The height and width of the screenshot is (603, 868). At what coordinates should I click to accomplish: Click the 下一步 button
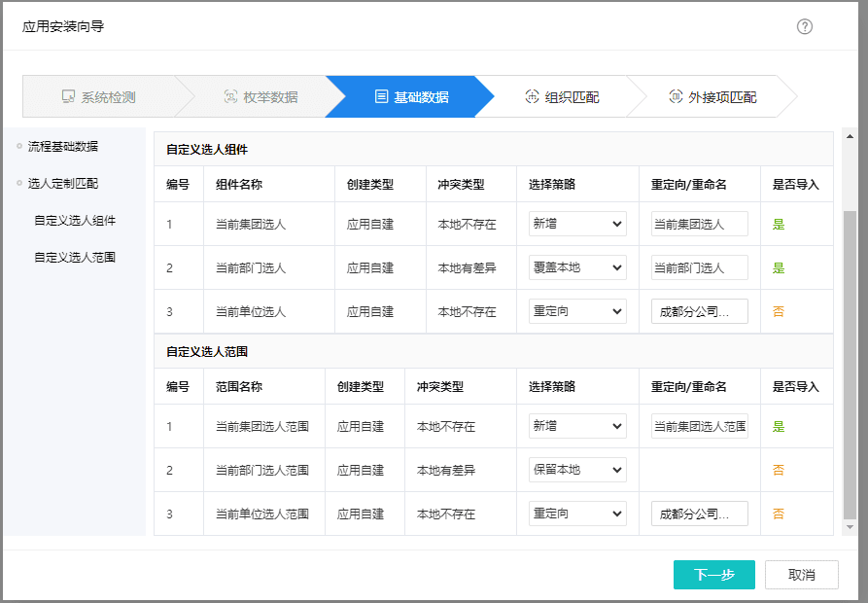coord(714,575)
